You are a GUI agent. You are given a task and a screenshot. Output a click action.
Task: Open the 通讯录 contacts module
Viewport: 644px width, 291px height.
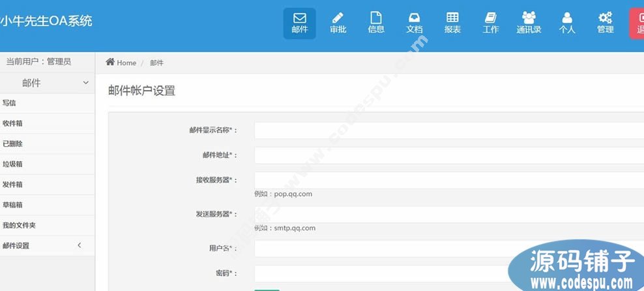[x=529, y=23]
